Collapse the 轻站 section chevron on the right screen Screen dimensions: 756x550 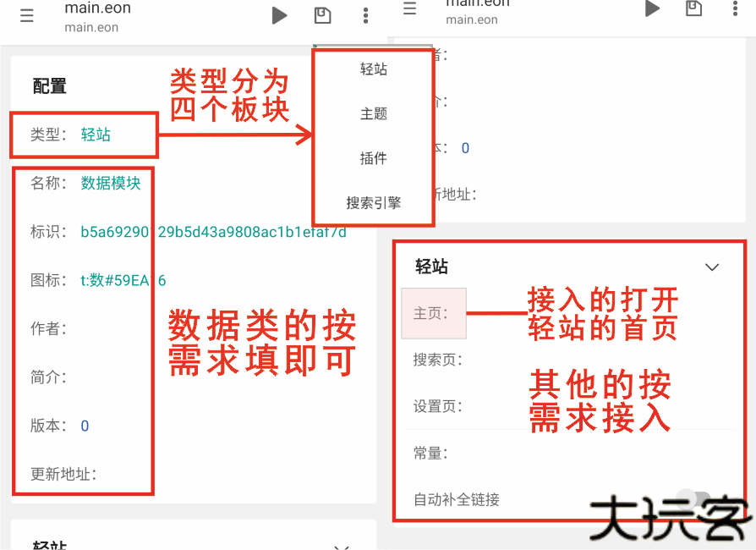[x=712, y=267]
